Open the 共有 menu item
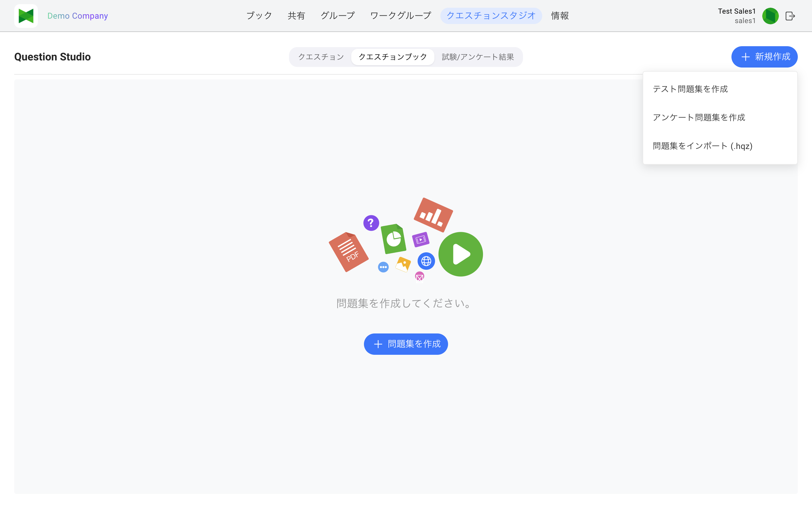Image resolution: width=812 pixels, height=523 pixels. click(x=296, y=16)
